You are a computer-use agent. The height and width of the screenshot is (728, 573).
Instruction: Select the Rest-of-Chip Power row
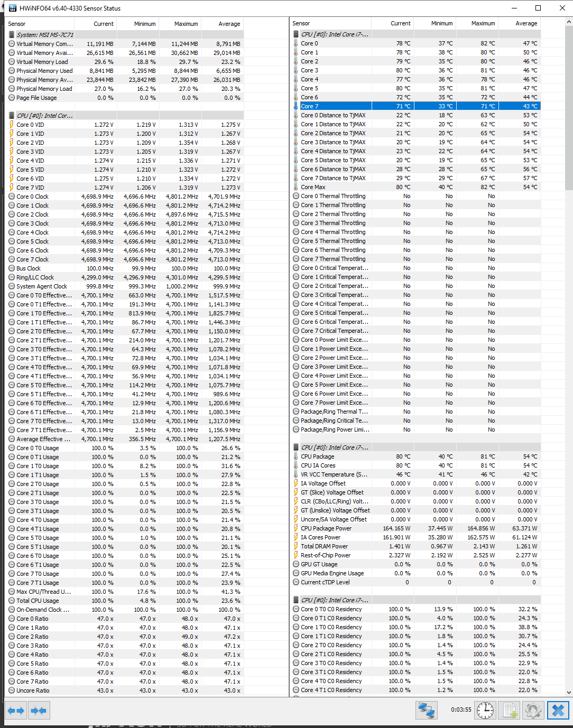415,555
